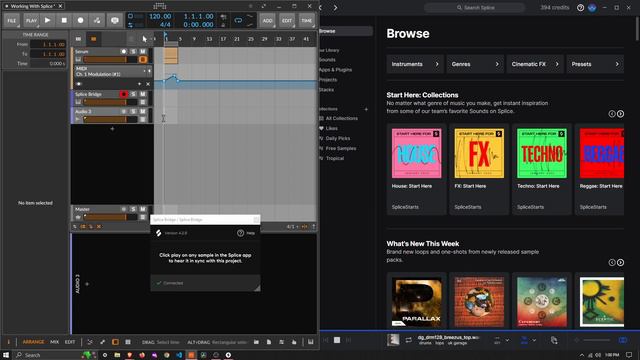Image resolution: width=640 pixels, height=360 pixels.
Task: Open the Splice user account avatar
Action: (x=592, y=7)
